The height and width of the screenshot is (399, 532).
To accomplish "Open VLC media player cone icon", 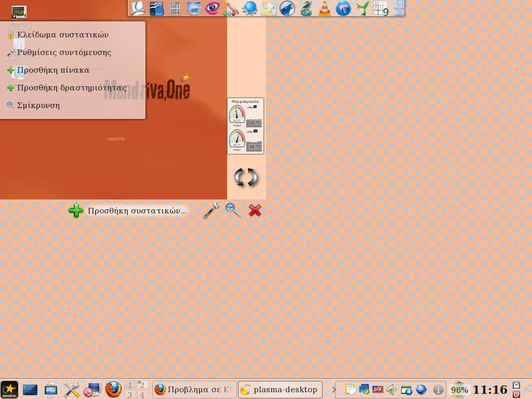I will (x=325, y=8).
